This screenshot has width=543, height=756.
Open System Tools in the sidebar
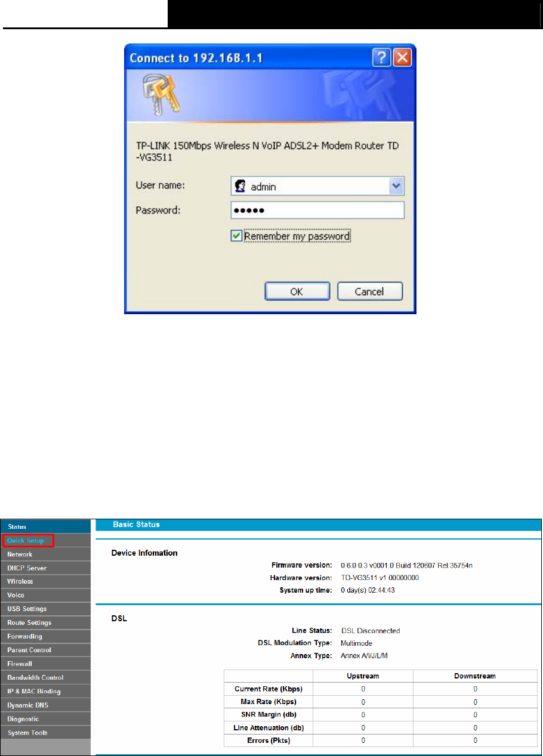[45, 733]
